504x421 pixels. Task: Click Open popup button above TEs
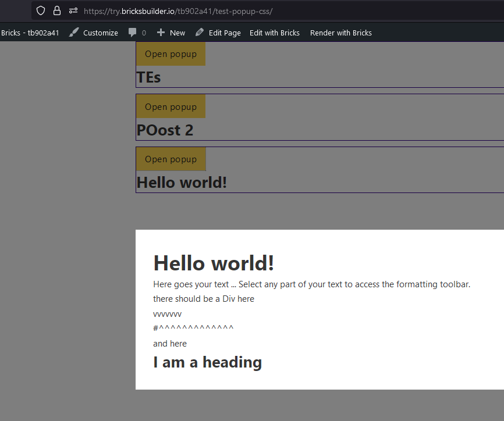coord(171,54)
